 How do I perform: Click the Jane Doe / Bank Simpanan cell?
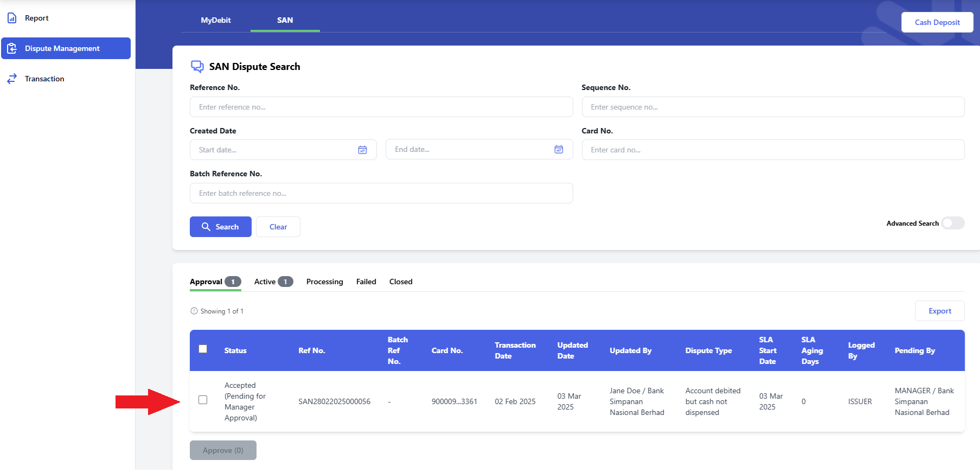[637, 401]
